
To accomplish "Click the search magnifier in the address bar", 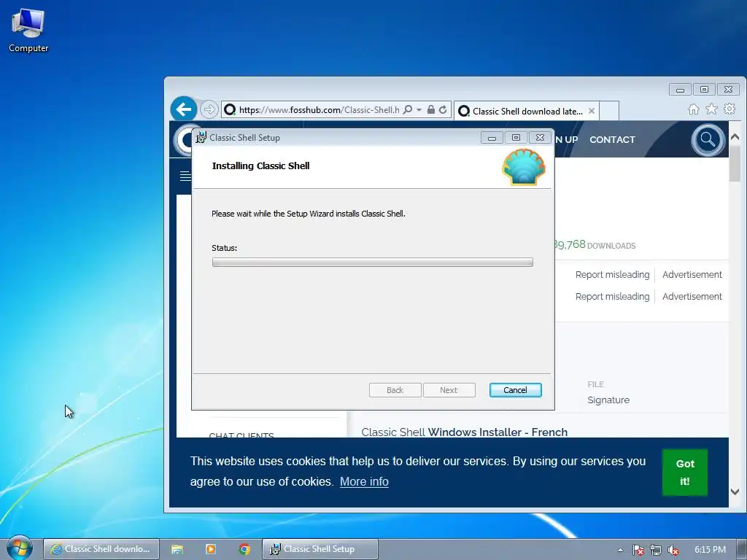I will point(408,110).
